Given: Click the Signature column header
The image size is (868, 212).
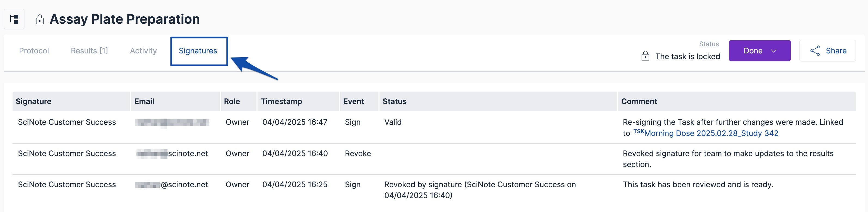Looking at the screenshot, I should 34,101.
